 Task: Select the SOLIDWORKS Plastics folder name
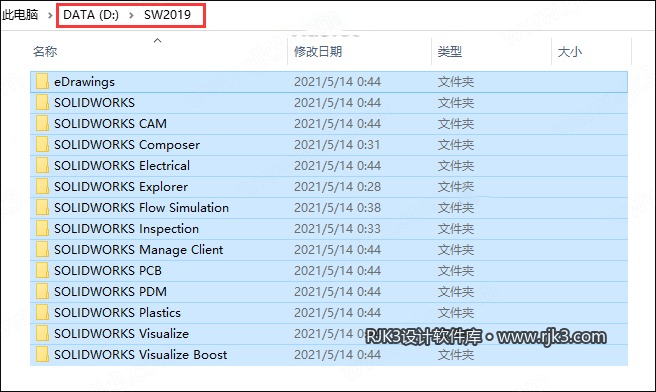118,313
